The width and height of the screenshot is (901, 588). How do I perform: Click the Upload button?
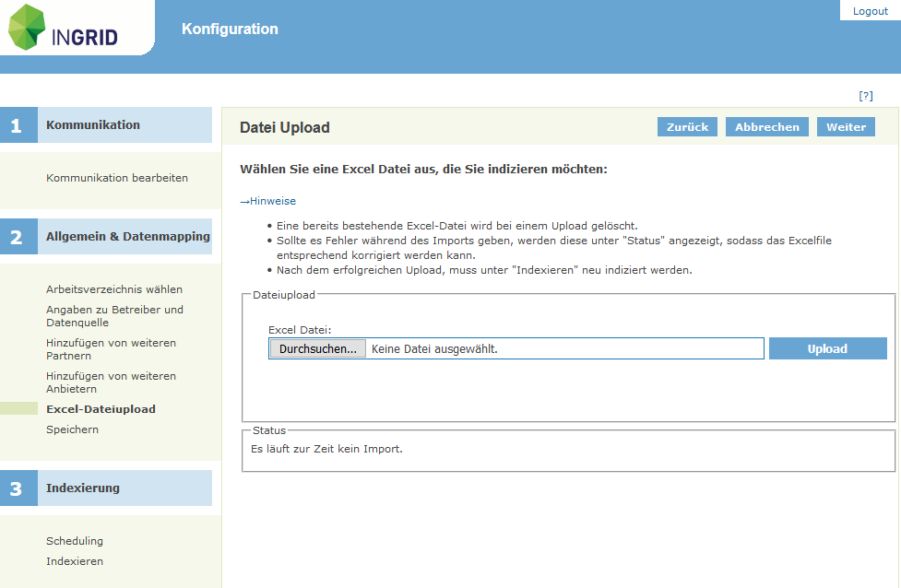tap(827, 349)
